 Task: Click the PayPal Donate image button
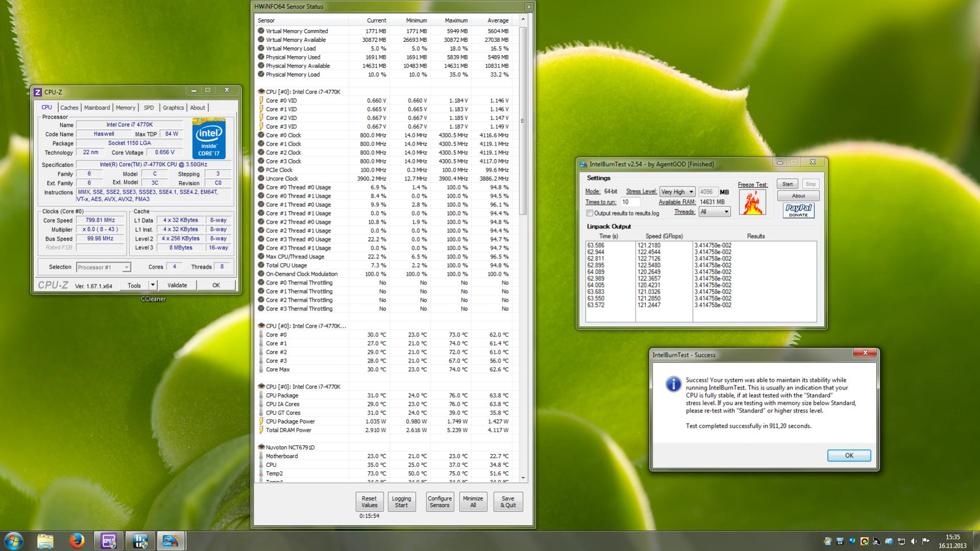(x=798, y=210)
